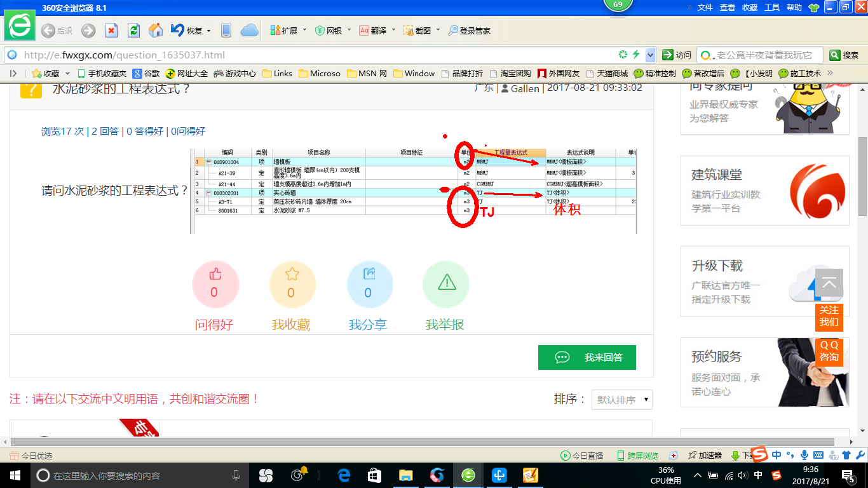Click the 搜索 search magnifier button
The height and width of the screenshot is (488, 868).
(844, 55)
